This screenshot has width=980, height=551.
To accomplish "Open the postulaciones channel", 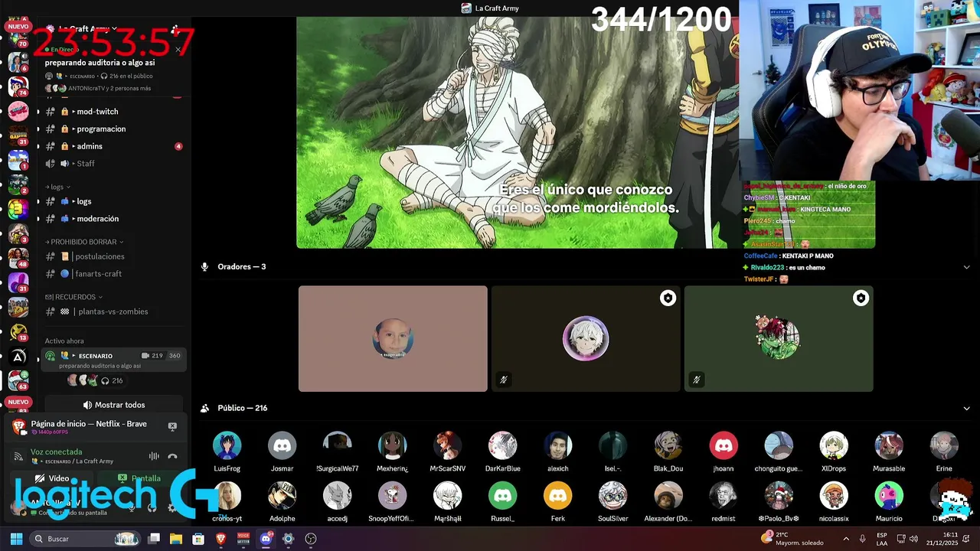I will click(113, 256).
